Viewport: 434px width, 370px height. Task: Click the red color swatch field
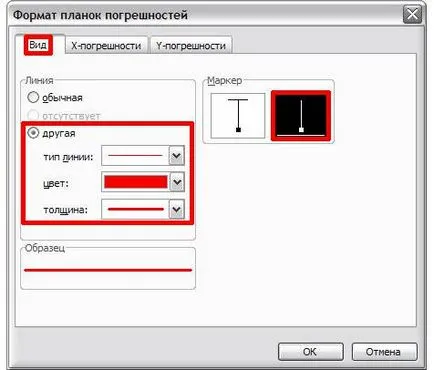(x=135, y=182)
